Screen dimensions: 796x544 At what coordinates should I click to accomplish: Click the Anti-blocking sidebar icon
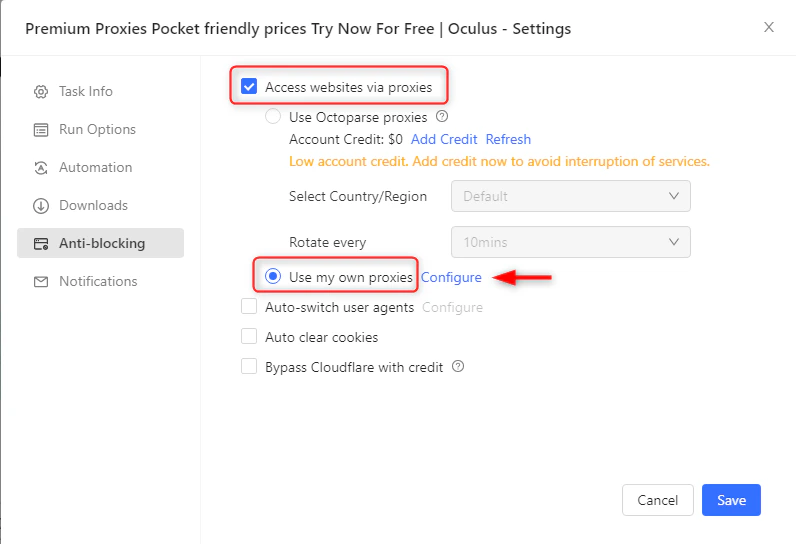pos(41,244)
